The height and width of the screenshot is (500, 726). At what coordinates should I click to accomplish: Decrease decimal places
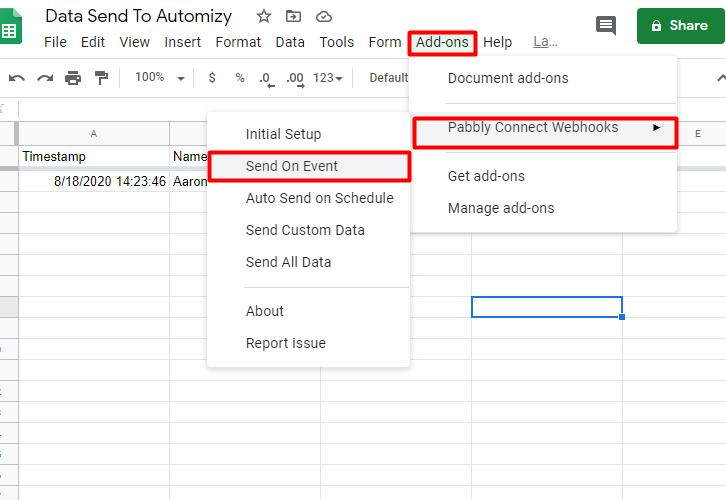[266, 78]
